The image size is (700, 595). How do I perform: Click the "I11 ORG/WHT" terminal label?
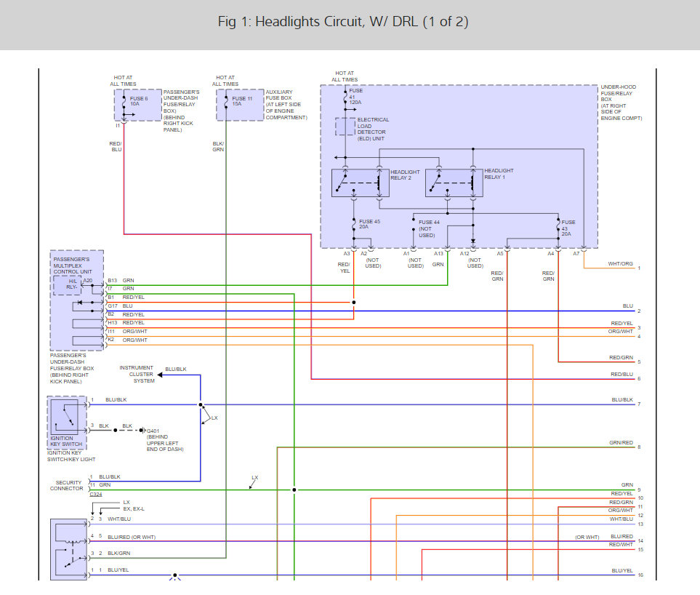point(127,332)
